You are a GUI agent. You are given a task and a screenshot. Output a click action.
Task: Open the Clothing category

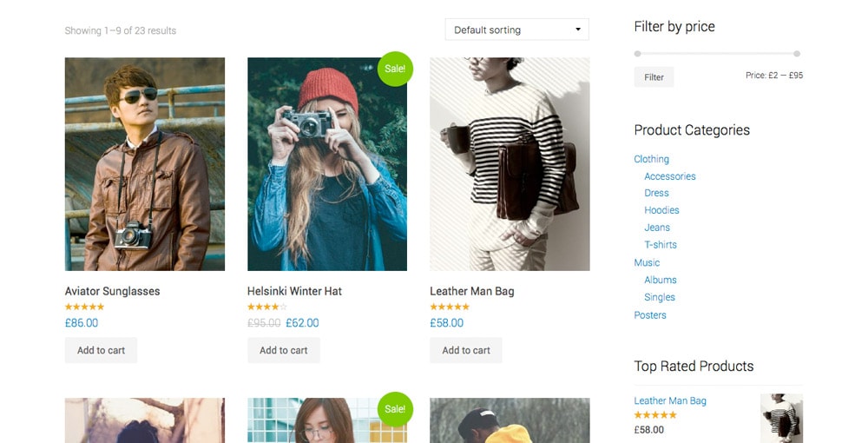click(652, 159)
